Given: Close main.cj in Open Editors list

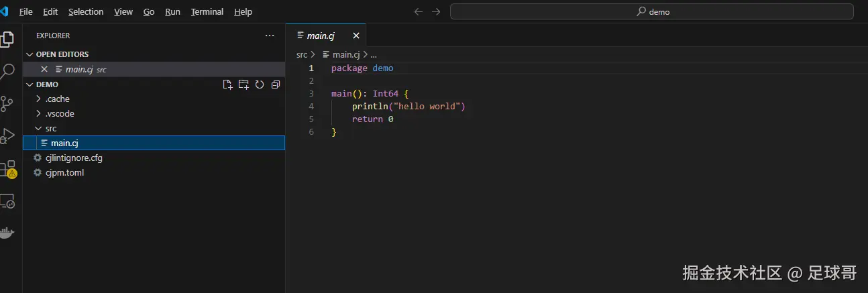Looking at the screenshot, I should (44, 69).
